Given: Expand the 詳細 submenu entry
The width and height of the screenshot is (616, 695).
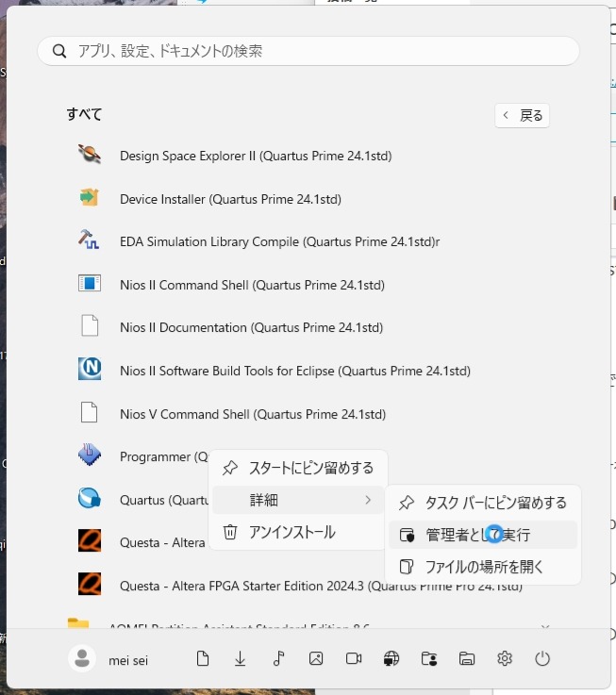Looking at the screenshot, I should point(297,500).
